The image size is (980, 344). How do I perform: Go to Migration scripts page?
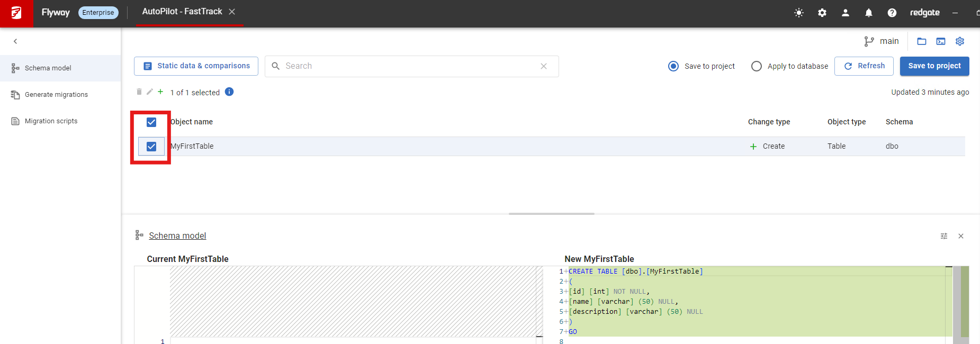pos(51,121)
